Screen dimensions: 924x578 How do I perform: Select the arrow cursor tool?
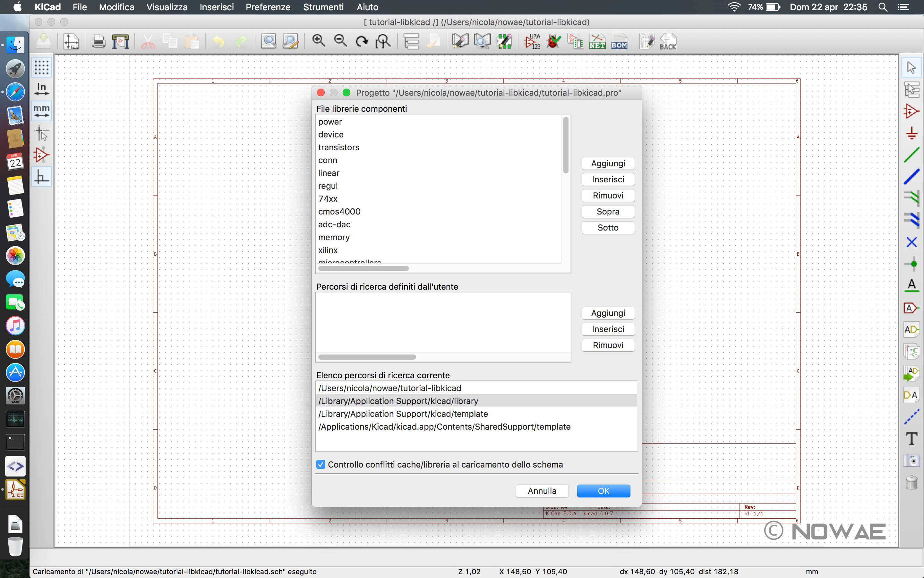coord(912,68)
